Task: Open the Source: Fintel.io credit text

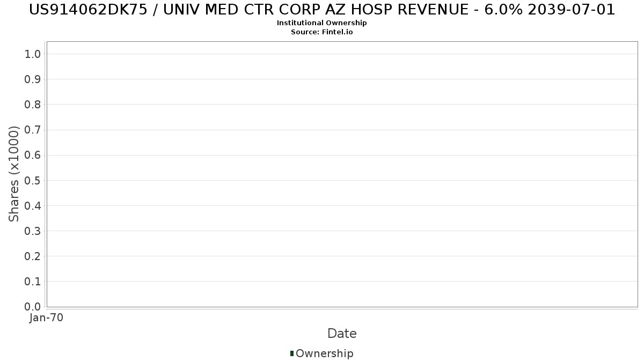Action: [322, 32]
